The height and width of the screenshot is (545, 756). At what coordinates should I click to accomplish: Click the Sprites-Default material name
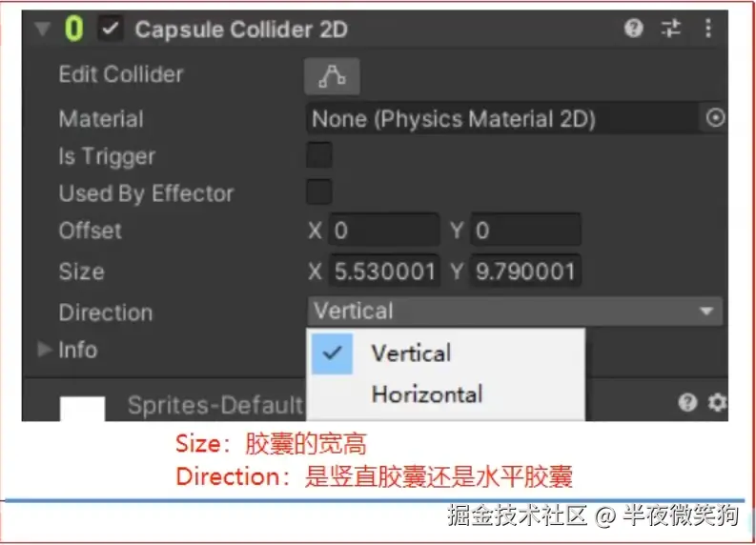215,405
